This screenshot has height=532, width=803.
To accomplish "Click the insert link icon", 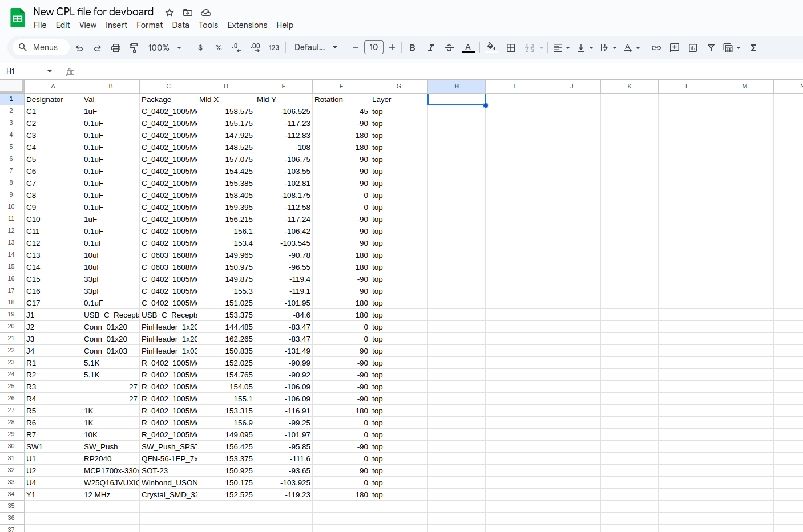I will coord(656,48).
